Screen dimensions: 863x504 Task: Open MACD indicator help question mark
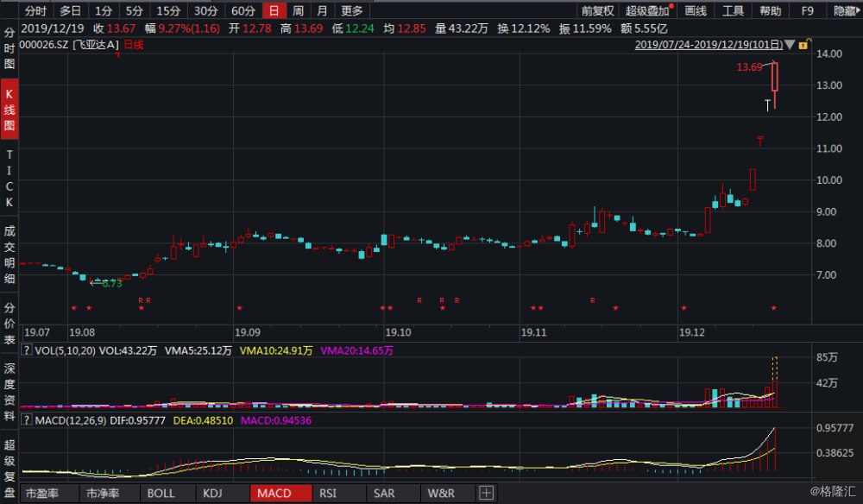click(26, 420)
